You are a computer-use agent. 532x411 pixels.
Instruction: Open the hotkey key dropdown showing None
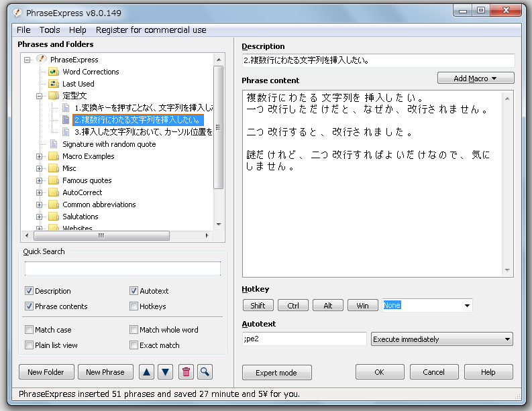[x=467, y=306]
